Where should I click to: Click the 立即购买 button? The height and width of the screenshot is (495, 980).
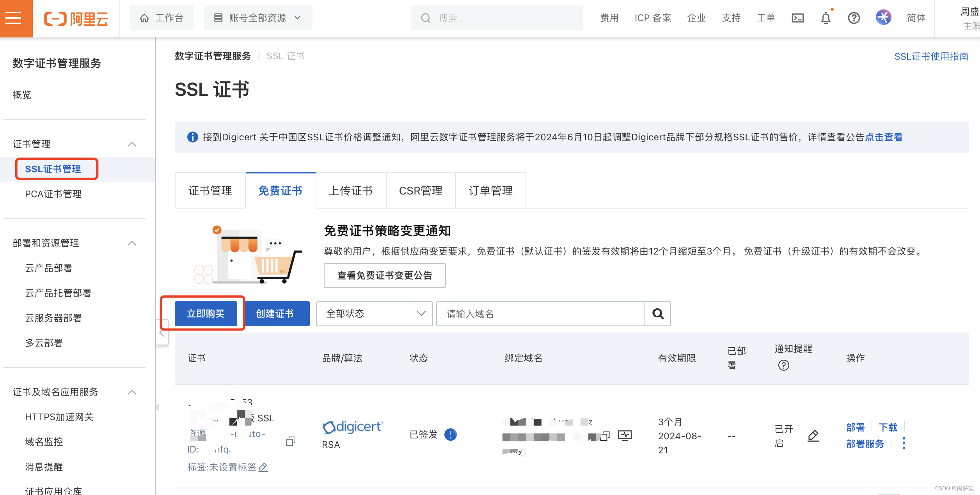206,314
